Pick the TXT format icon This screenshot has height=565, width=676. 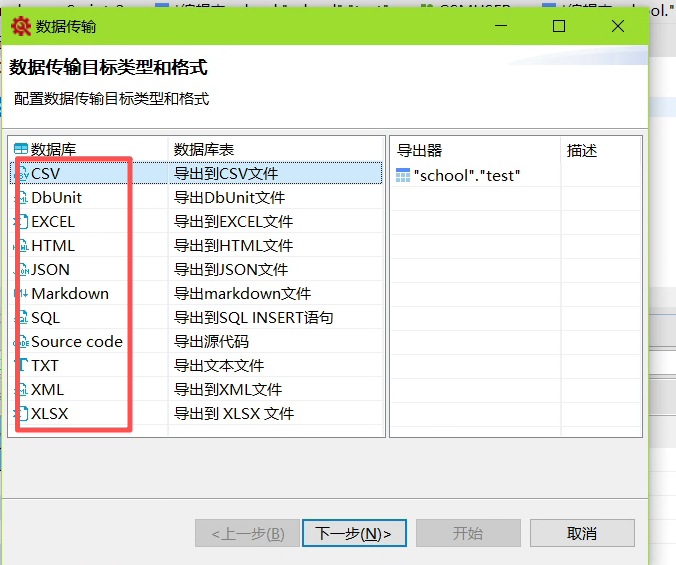[x=22, y=366]
